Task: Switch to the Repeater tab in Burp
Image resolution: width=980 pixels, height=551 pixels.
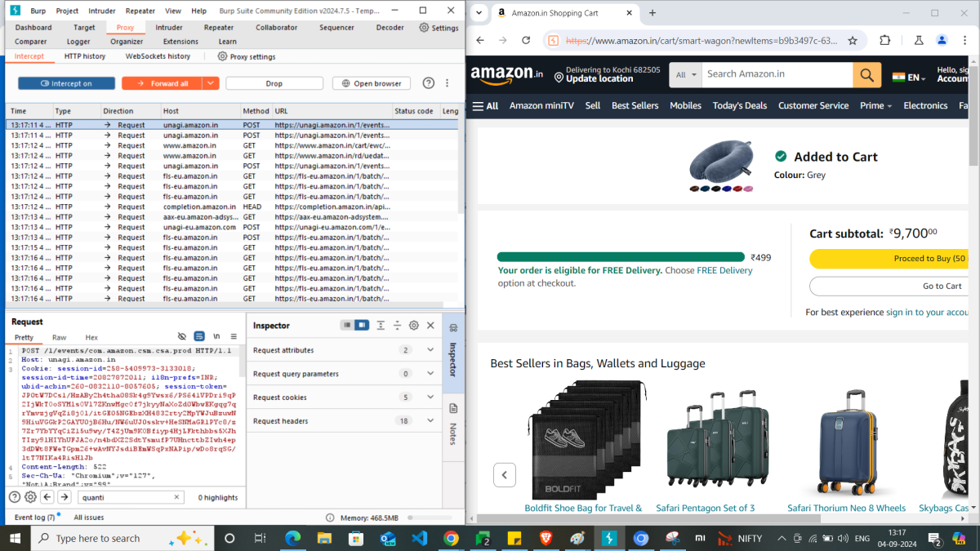Action: click(x=218, y=28)
